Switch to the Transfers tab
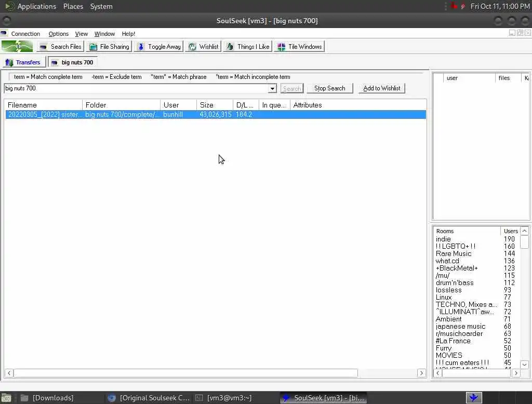 [23, 62]
